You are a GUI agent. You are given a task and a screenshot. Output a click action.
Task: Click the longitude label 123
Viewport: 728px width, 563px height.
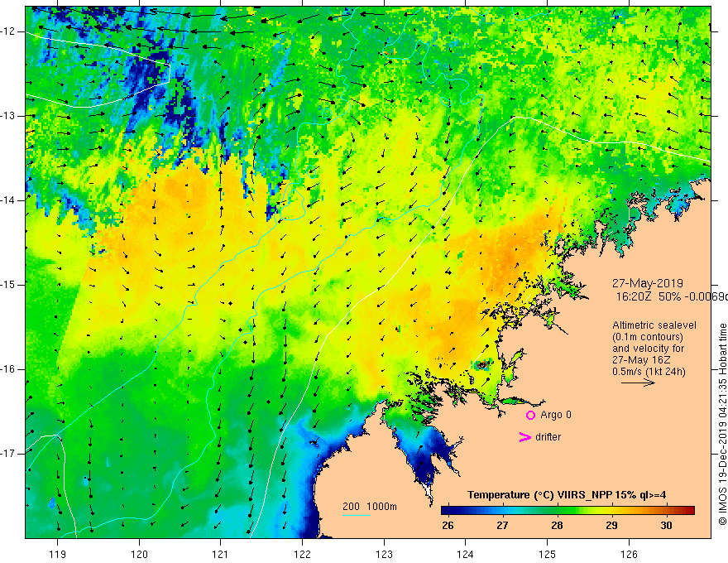(384, 554)
